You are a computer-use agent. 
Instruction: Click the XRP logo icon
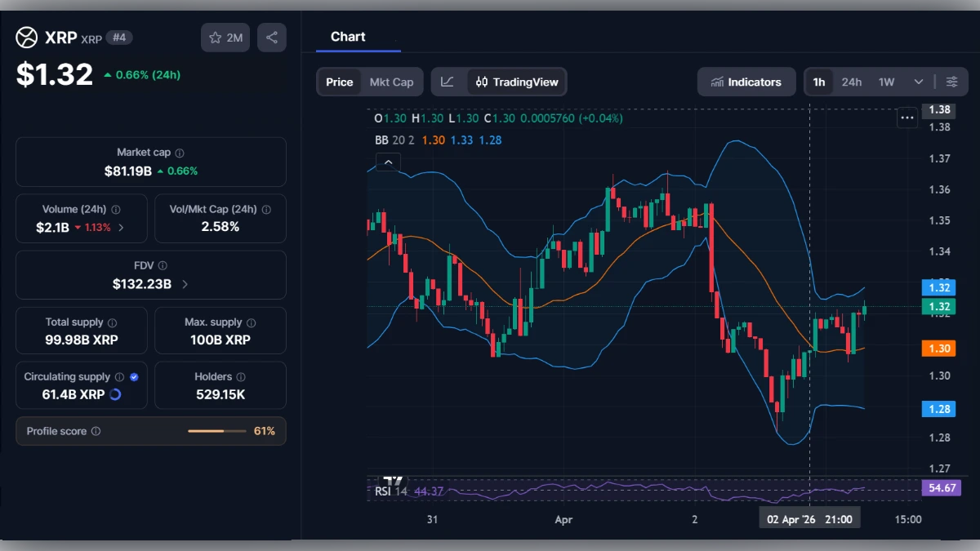(x=26, y=37)
